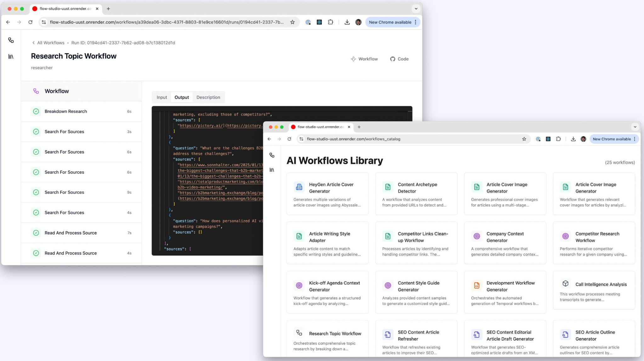Select Search For Sources step taking 4s
This screenshot has width=644, height=361.
tap(81, 213)
